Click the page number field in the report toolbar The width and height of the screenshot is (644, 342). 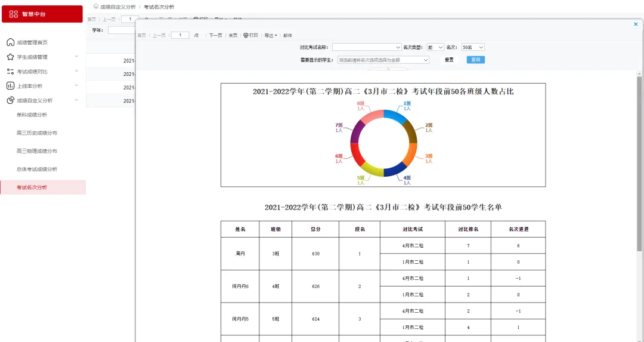[x=179, y=35]
